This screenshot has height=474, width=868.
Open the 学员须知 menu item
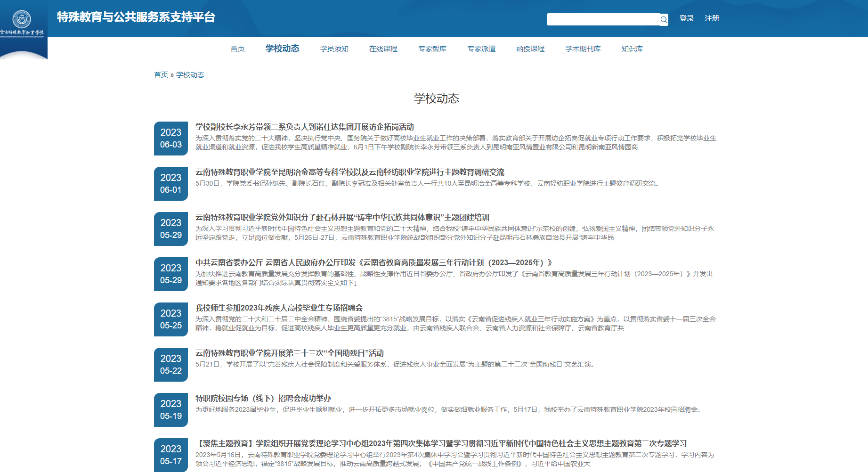point(334,49)
